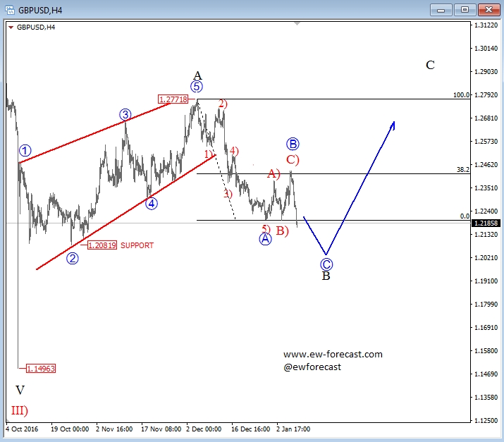The width and height of the screenshot is (504, 442).
Task: Select blue circled A label near 5)
Action: pos(265,239)
